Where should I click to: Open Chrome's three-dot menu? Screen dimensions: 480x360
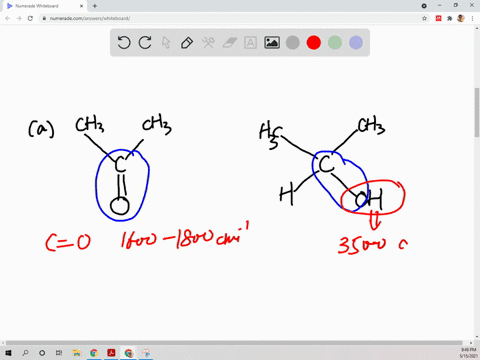click(472, 18)
